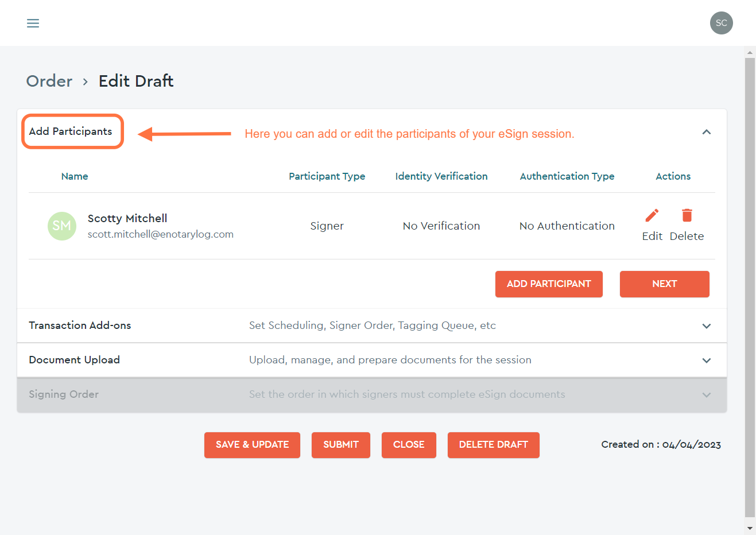This screenshot has width=756, height=535.
Task: Open the hamburger navigation menu
Action: click(x=33, y=23)
